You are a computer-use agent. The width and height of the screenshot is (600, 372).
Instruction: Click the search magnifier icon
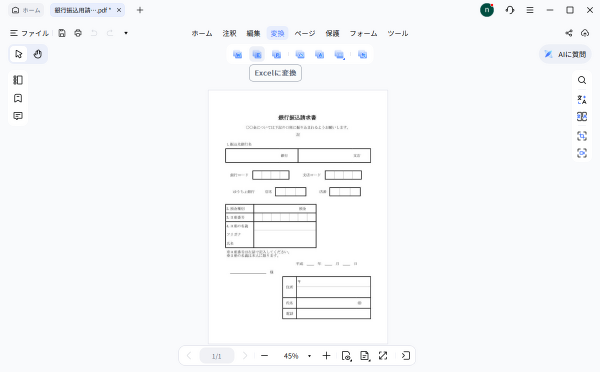[582, 80]
